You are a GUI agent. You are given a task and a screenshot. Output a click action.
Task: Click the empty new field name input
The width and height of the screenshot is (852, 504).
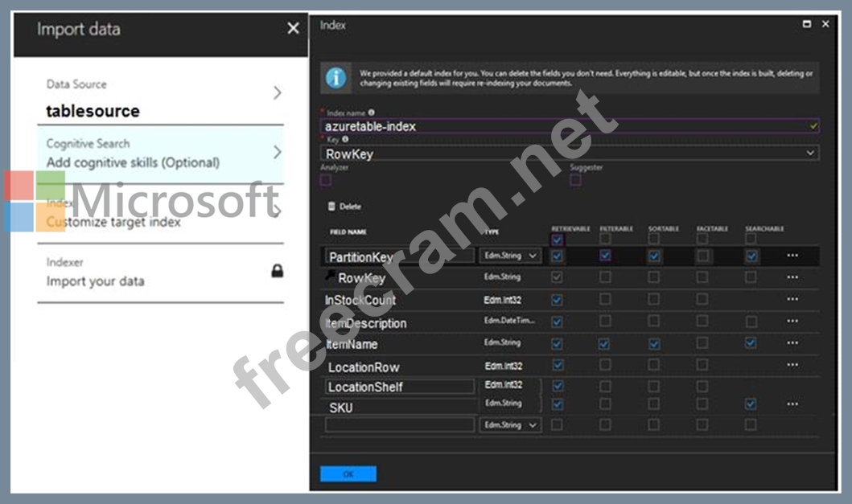tap(400, 425)
